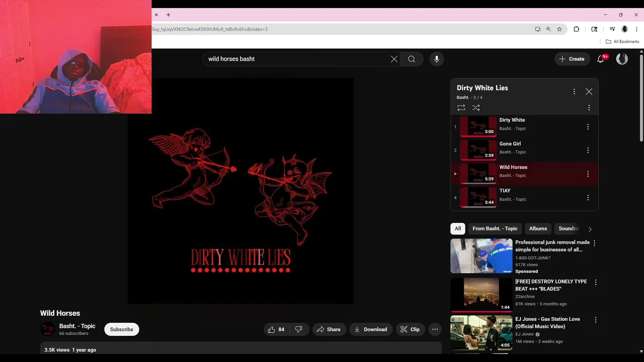Dislike the Wild Horses video

tap(298, 329)
